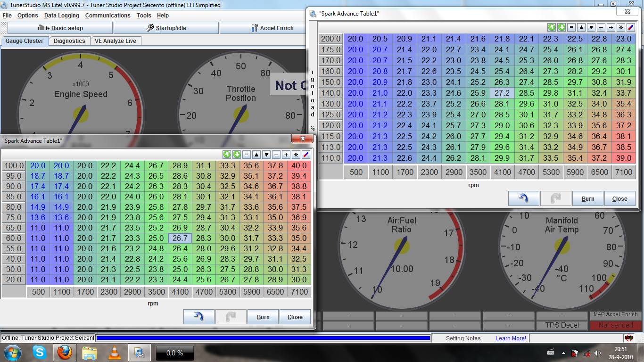Switch to the Diagnostics tab
The width and height of the screenshot is (644, 362).
pyautogui.click(x=69, y=41)
